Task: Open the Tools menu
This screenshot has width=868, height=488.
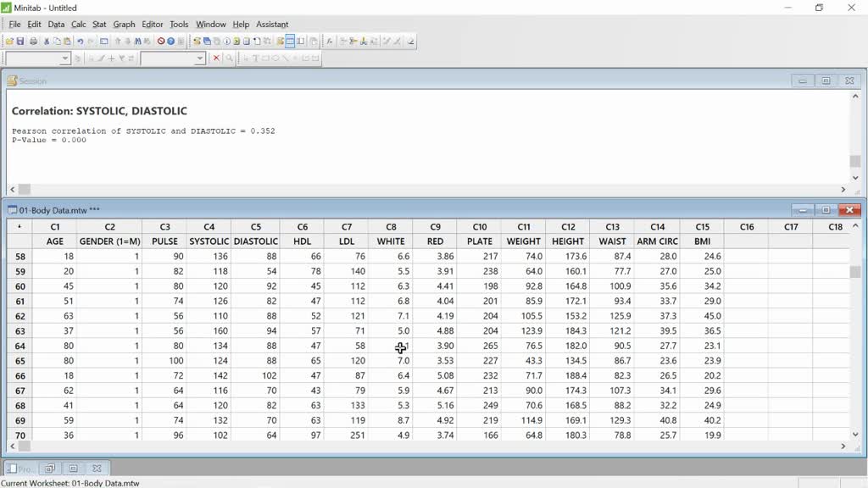Action: tap(179, 25)
